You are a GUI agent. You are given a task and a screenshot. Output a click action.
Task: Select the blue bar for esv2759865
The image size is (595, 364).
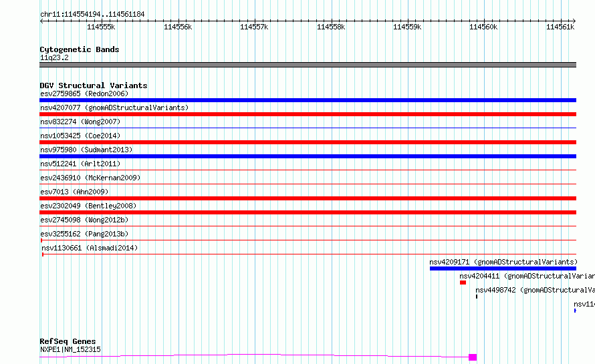tap(308, 100)
